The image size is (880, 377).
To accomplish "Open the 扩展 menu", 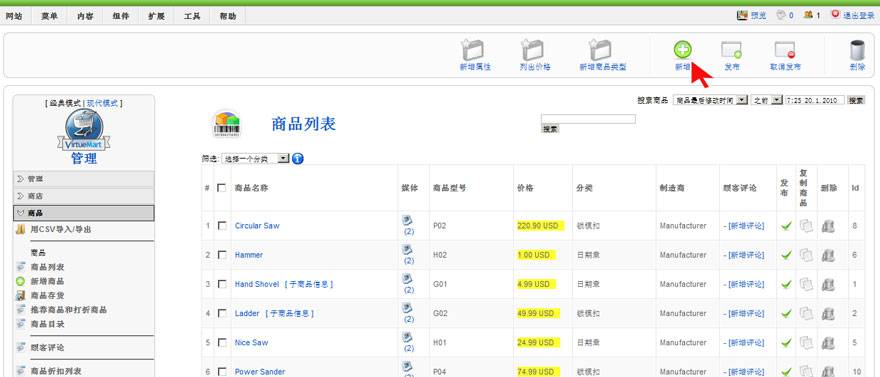I will pyautogui.click(x=156, y=16).
